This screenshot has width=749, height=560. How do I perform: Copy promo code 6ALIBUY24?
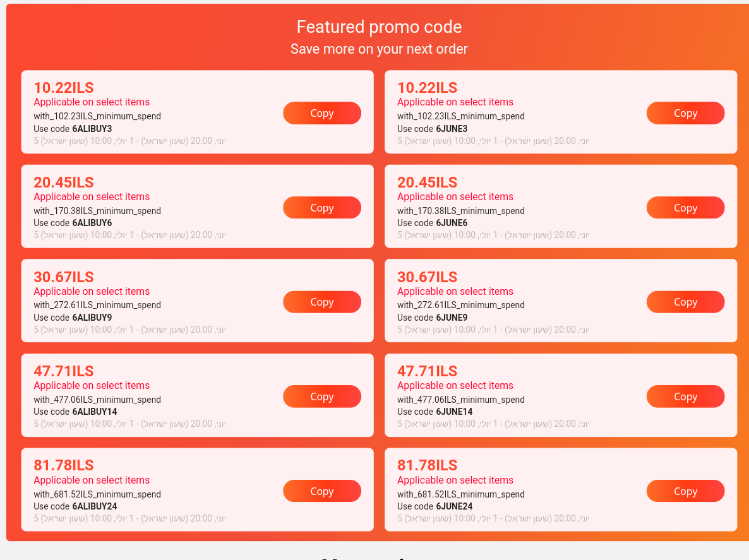pos(321,491)
